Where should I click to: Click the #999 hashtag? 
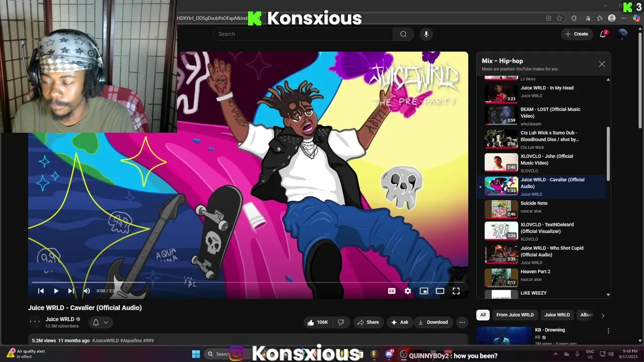coord(148,341)
